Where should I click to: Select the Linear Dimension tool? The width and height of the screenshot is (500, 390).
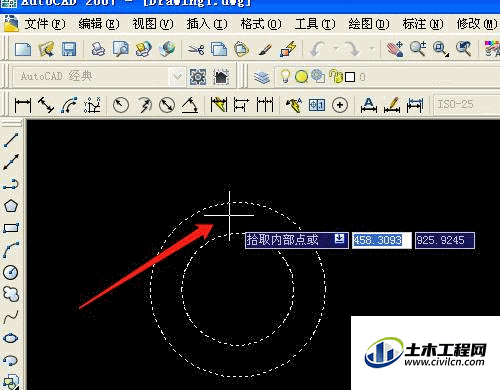tap(23, 105)
